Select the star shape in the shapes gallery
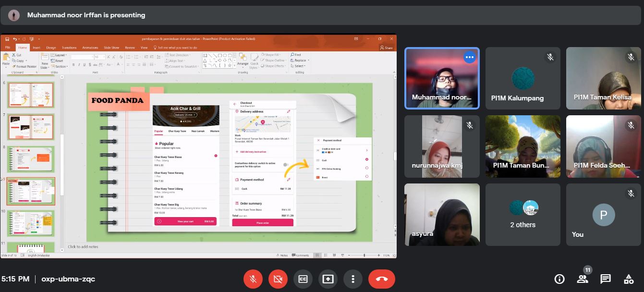Viewport: 644px width, 292px height. pyautogui.click(x=230, y=65)
